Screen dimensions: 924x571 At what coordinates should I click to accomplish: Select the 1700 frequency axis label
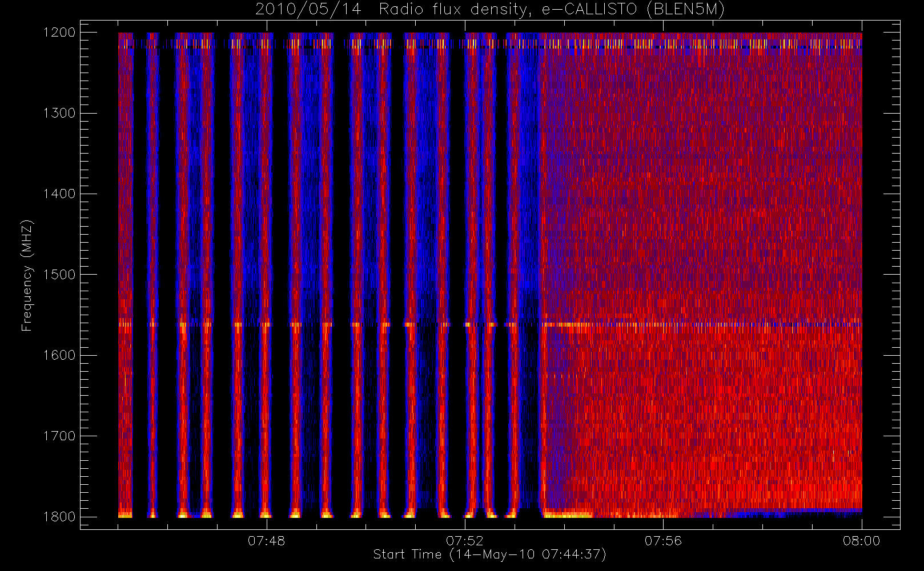point(60,436)
